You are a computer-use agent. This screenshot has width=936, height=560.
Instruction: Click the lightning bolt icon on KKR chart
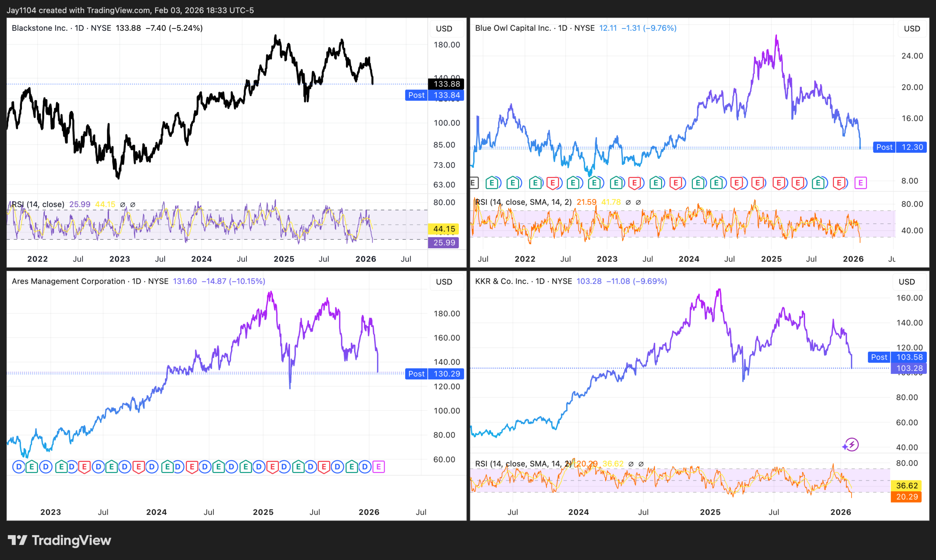852,444
